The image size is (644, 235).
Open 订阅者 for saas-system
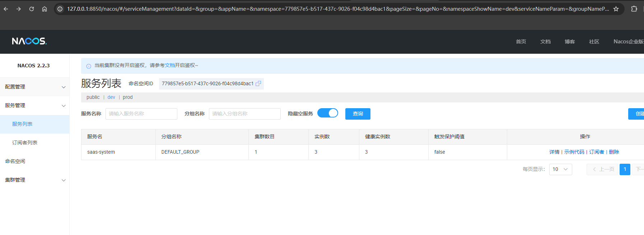pos(596,152)
